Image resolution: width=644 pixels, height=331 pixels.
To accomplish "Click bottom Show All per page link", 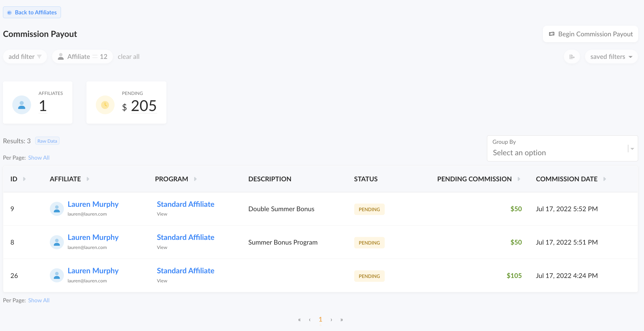I will click(39, 300).
